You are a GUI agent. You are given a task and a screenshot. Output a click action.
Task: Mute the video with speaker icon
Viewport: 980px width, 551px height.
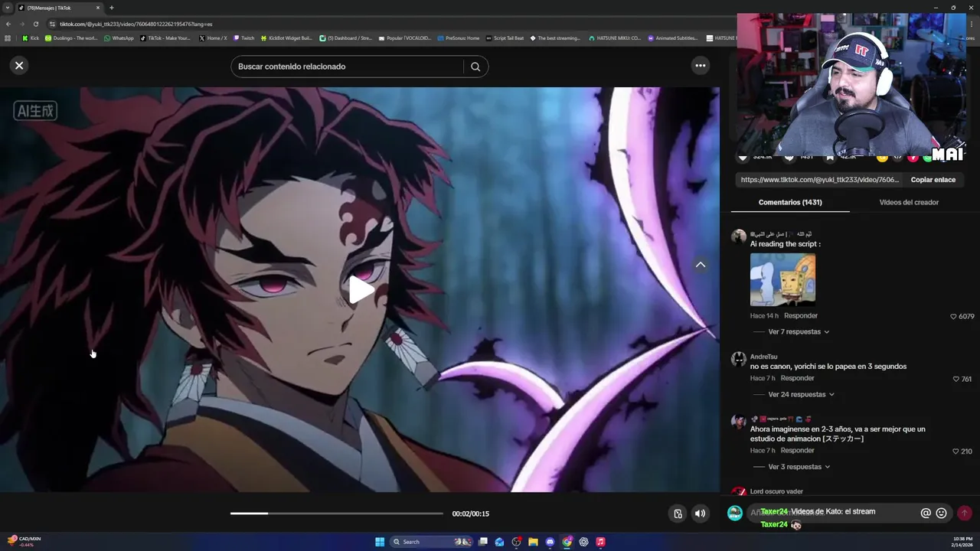(x=700, y=514)
